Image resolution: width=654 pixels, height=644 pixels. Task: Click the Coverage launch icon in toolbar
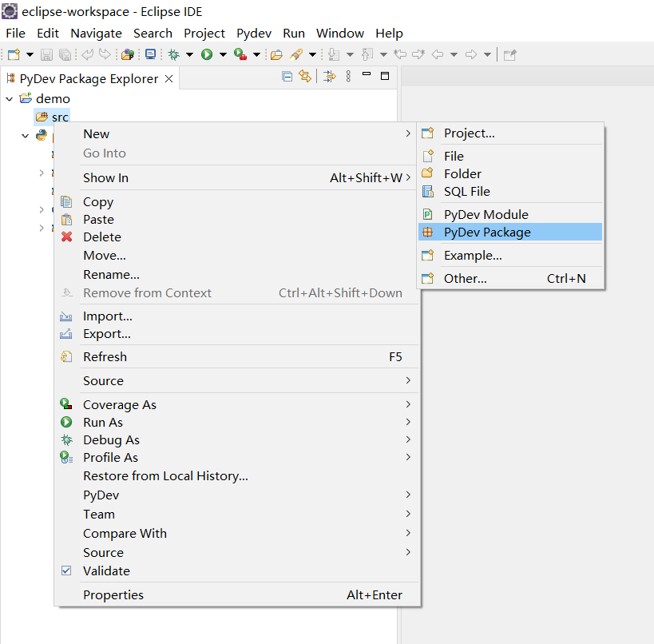(x=240, y=54)
